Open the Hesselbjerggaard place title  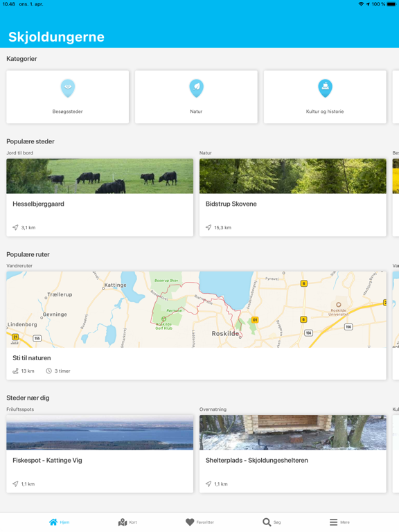coord(38,204)
